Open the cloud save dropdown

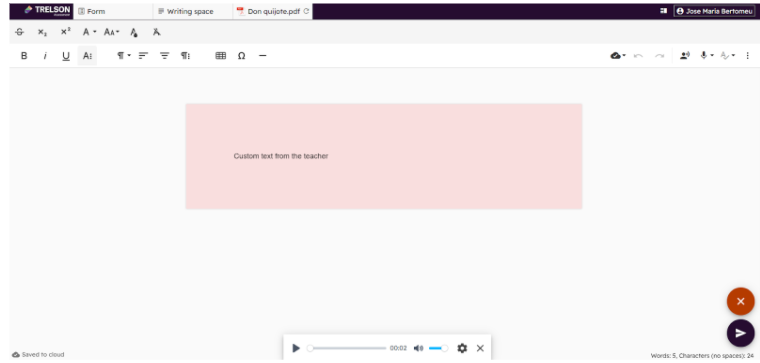[618, 56]
